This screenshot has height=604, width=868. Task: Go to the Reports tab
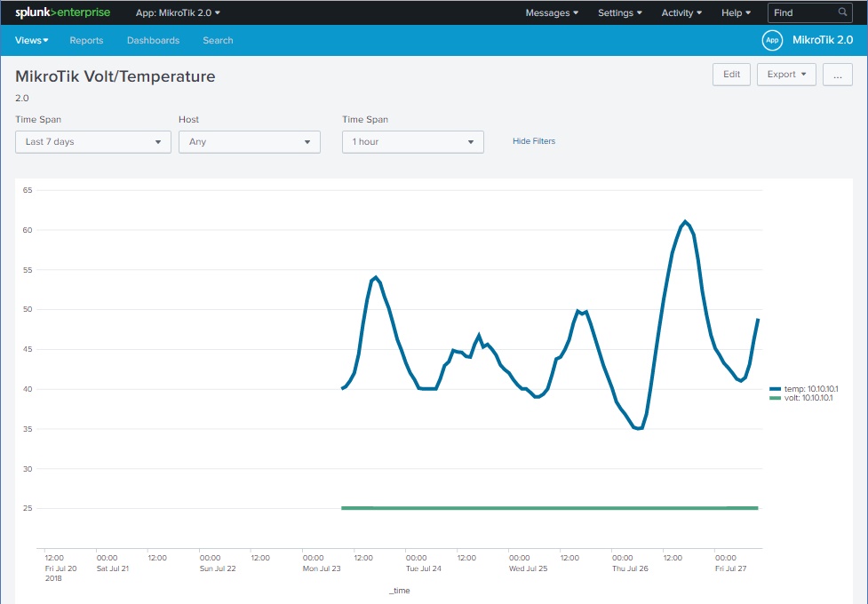tap(86, 41)
